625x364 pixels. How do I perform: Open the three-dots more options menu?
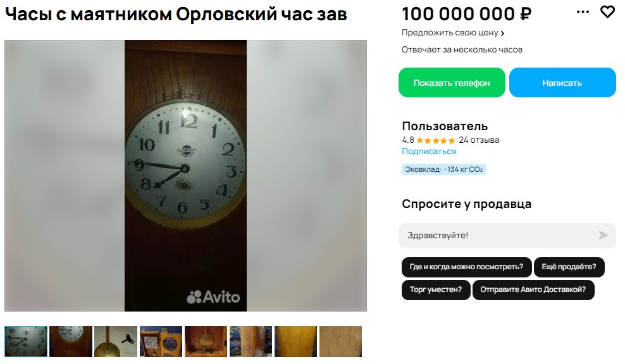583,12
